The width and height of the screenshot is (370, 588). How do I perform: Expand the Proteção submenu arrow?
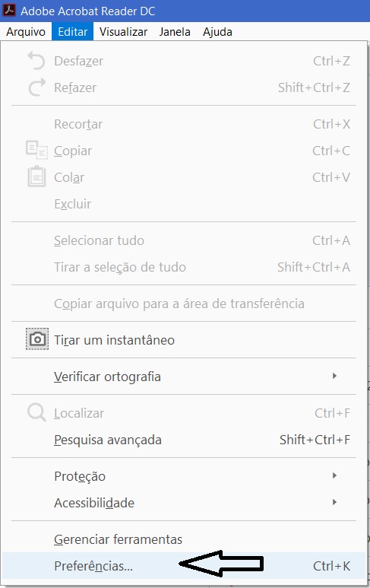(334, 475)
